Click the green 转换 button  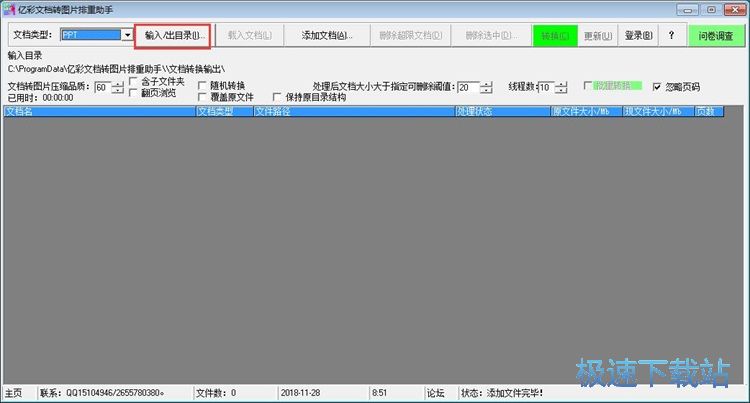point(555,36)
